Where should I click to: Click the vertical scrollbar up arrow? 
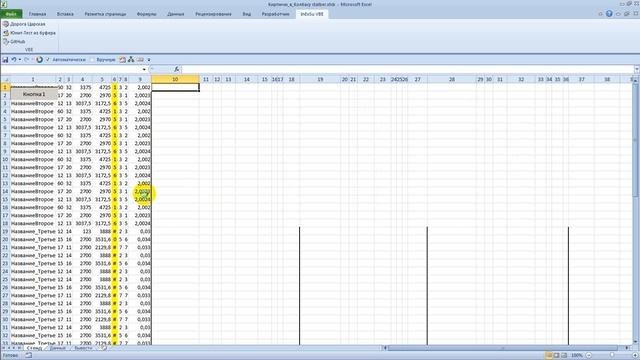coord(636,81)
